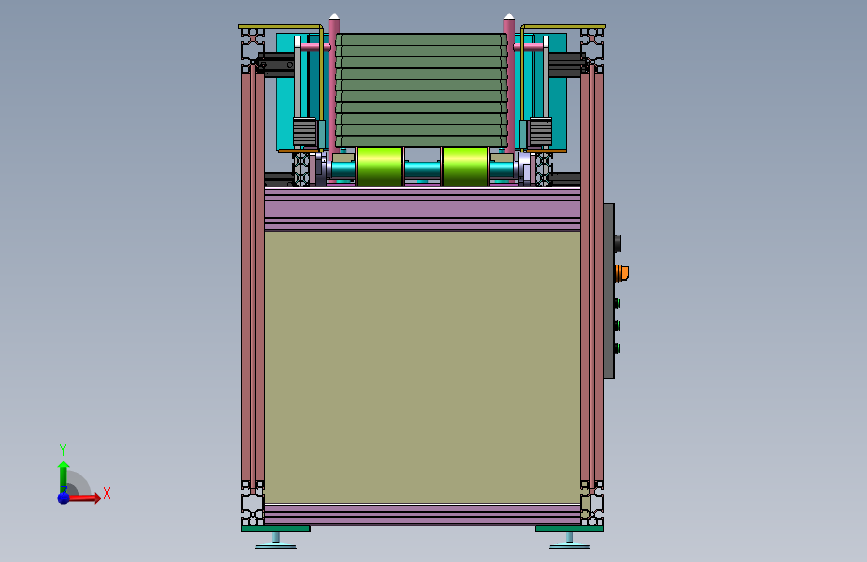Screen dimensions: 867x562
Task: Select the gray control box on the right side
Action: click(x=609, y=291)
